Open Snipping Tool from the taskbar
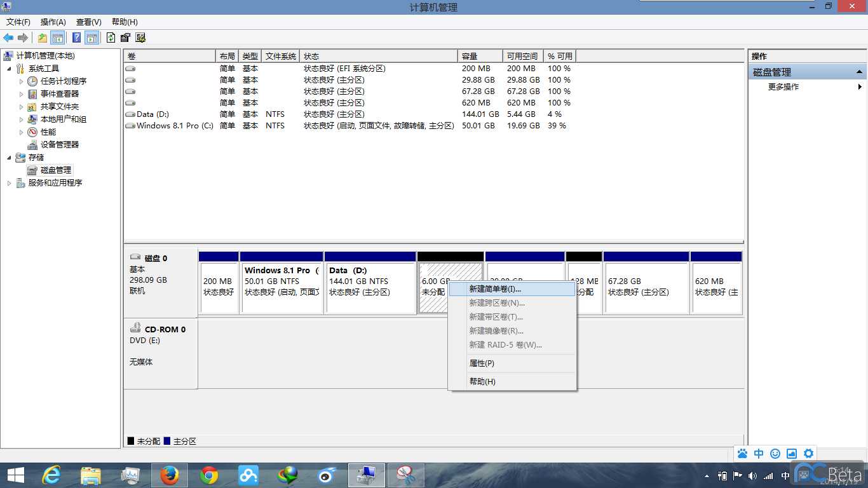 click(405, 475)
